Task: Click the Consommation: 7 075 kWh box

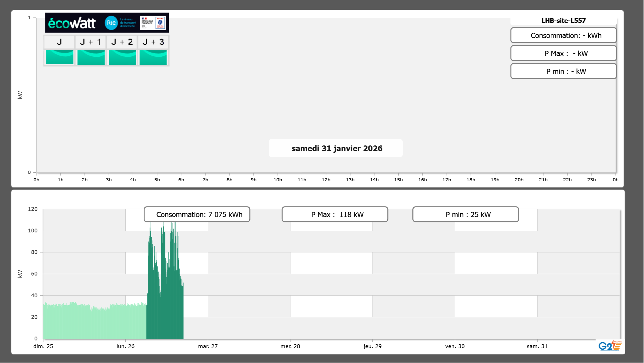Action: click(x=197, y=214)
